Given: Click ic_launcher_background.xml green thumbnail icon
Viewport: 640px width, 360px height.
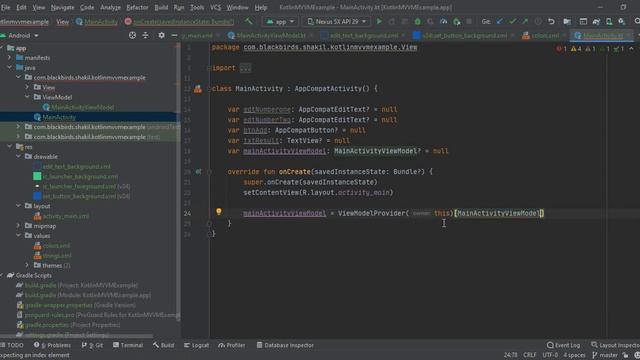Looking at the screenshot, I should [37, 176].
